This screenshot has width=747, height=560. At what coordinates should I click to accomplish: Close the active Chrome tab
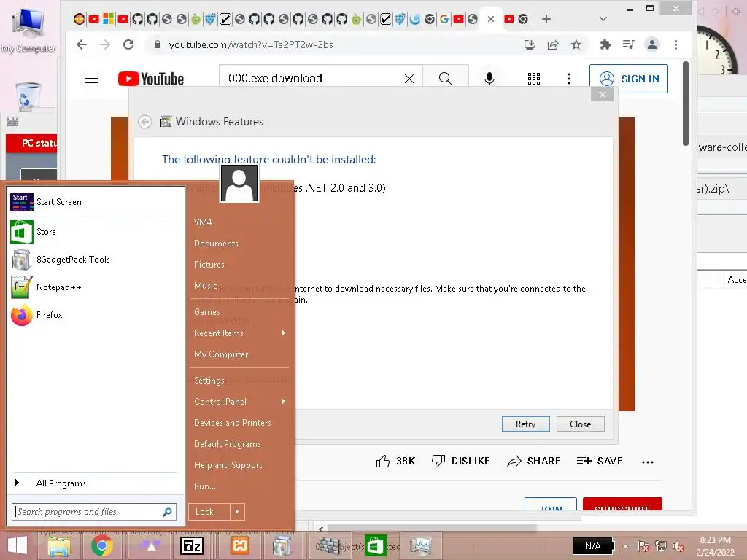[x=491, y=19]
